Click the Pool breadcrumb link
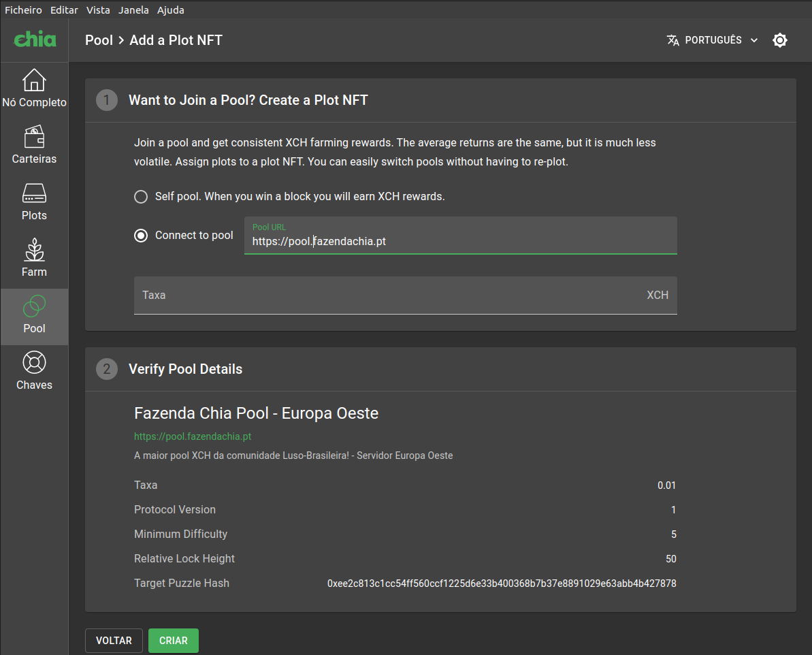This screenshot has height=655, width=812. pyautogui.click(x=99, y=40)
